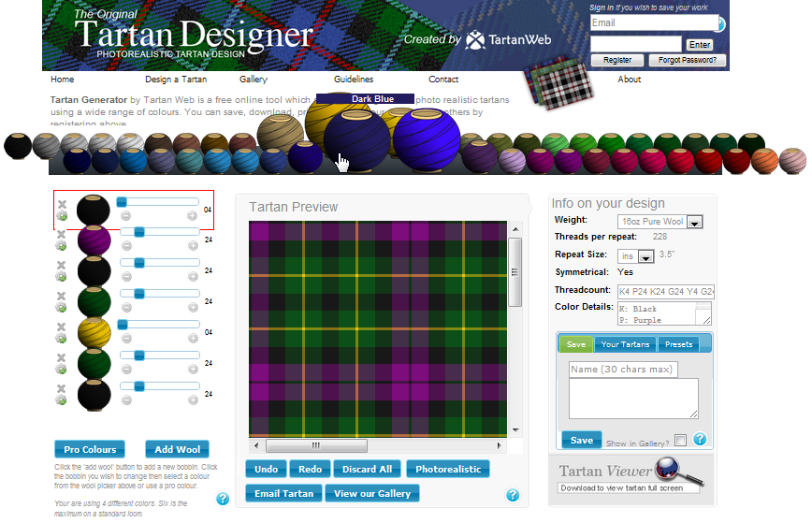This screenshot has width=812, height=523.
Task: Click the purple row thread slider handle
Action: (139, 232)
